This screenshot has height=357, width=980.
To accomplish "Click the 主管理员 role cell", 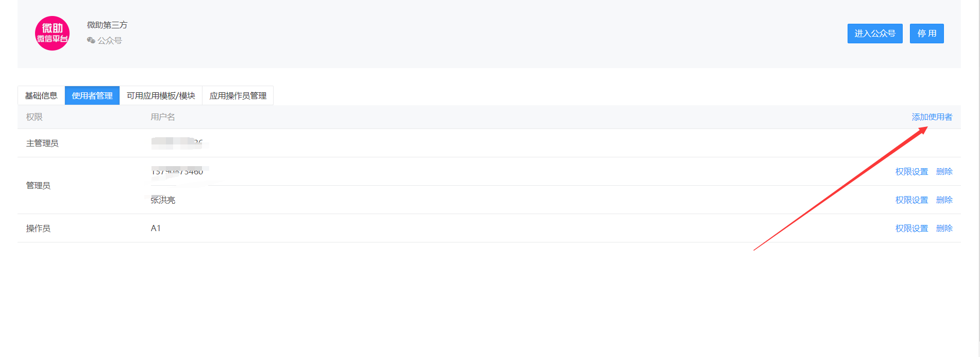I will 42,143.
